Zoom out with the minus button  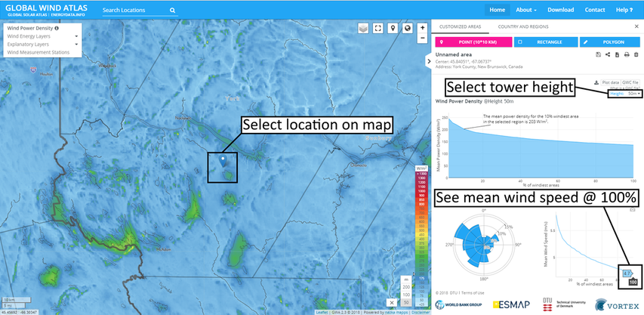pyautogui.click(x=423, y=39)
